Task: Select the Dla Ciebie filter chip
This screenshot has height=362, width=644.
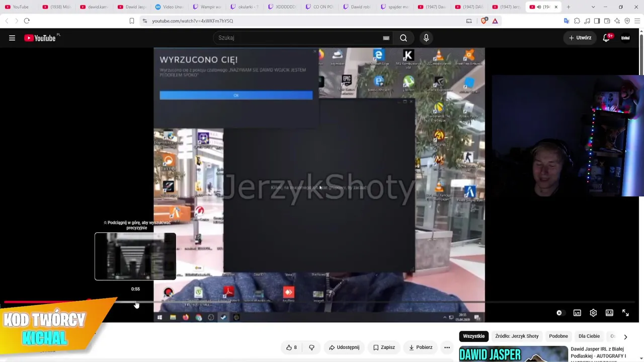Action: (x=589, y=336)
